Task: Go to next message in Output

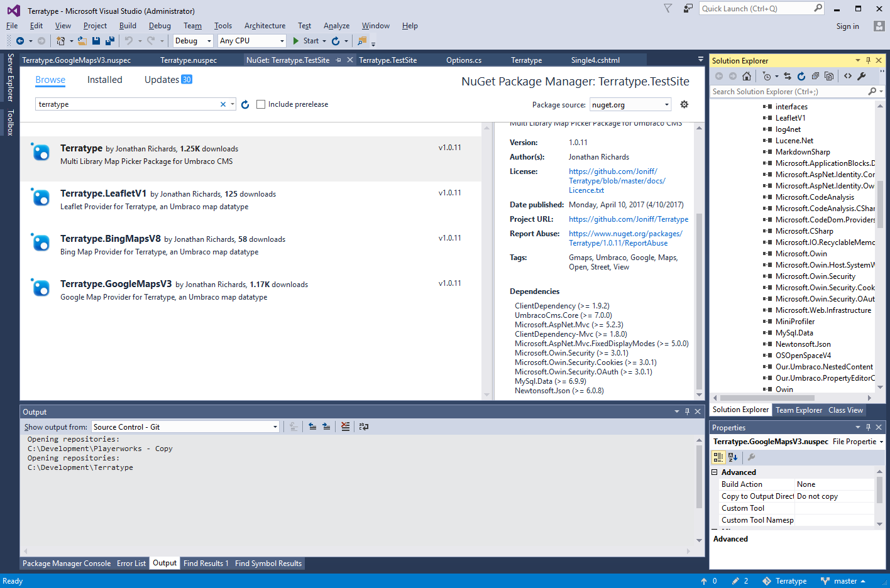Action: pos(326,427)
